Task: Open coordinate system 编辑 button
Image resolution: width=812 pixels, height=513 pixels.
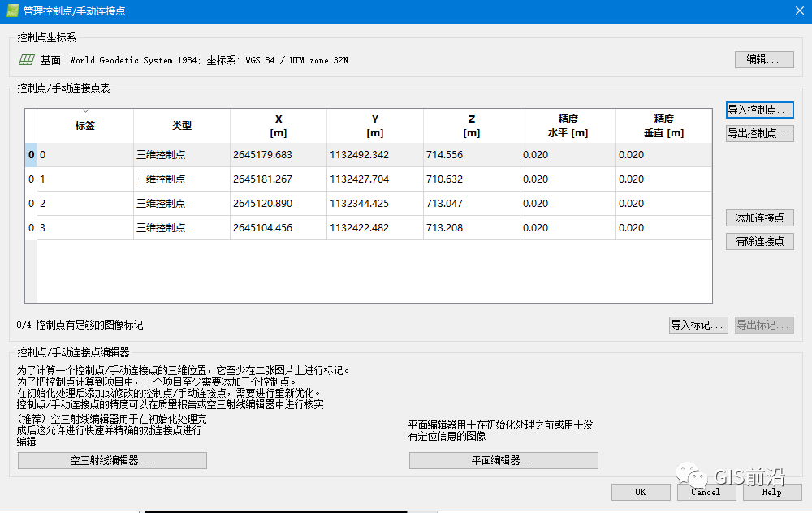Action: [x=764, y=59]
